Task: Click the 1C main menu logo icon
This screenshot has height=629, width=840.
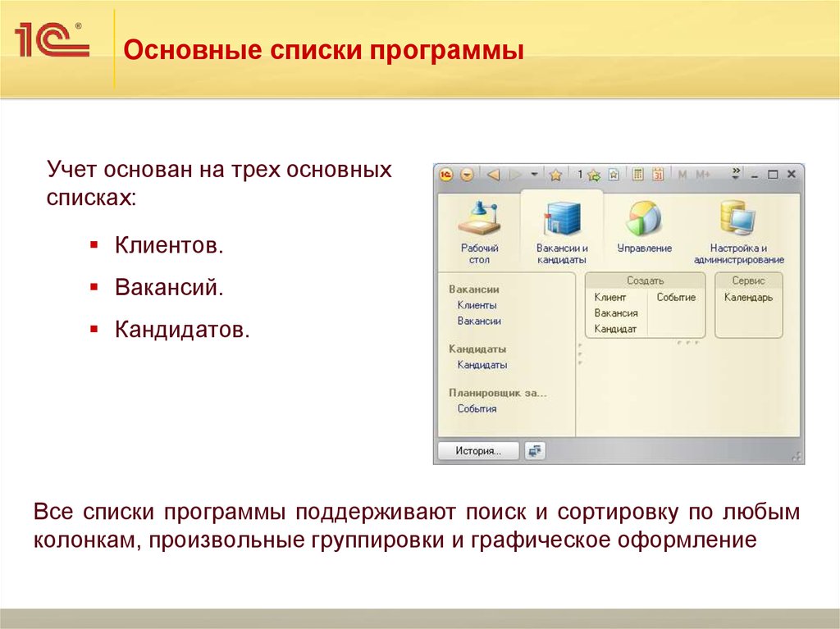Action: pos(446,175)
